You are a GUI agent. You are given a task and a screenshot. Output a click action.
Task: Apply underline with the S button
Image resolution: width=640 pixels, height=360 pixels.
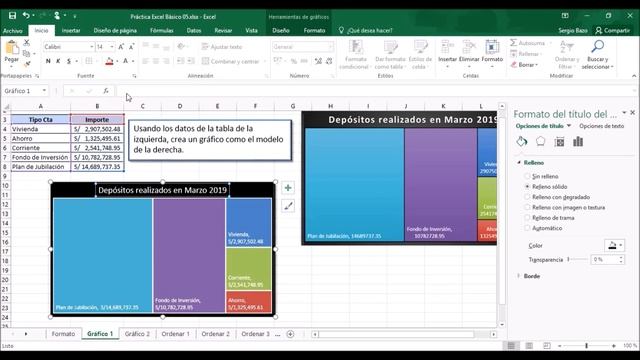69,61
